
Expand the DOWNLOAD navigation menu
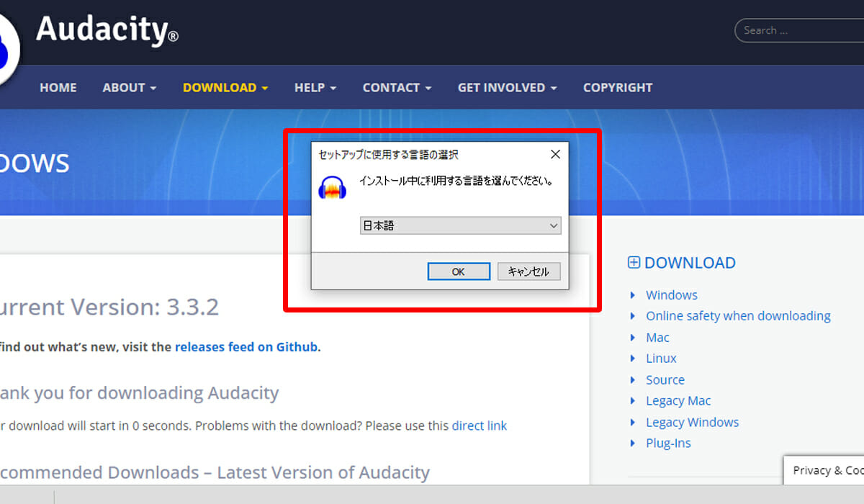tap(225, 88)
